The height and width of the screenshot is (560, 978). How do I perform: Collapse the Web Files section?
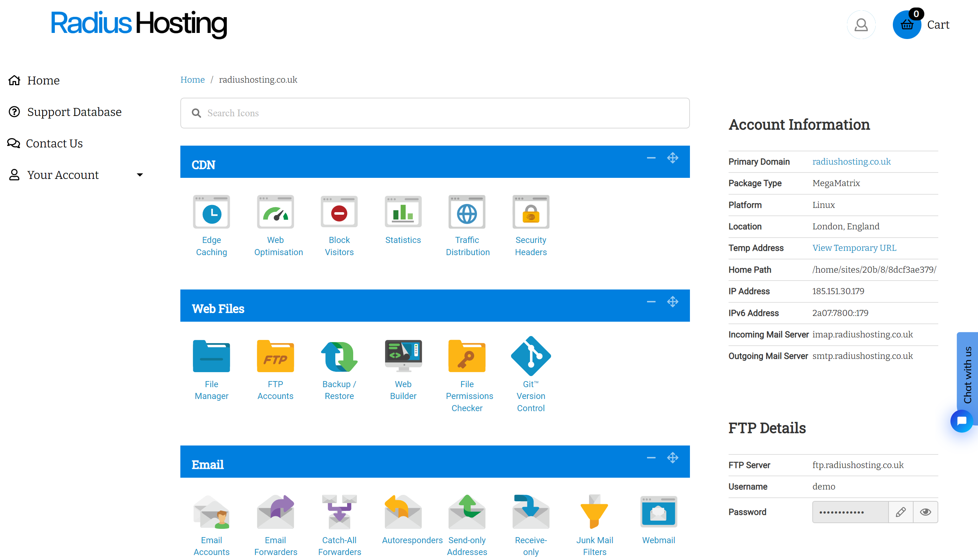651,302
